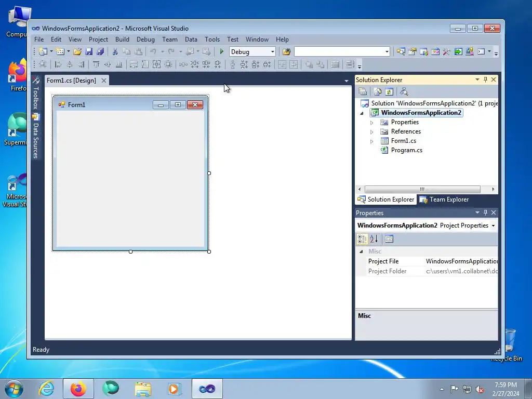The image size is (532, 399).
Task: Click the Property Pages icon in Properties panel
Action: (x=389, y=239)
